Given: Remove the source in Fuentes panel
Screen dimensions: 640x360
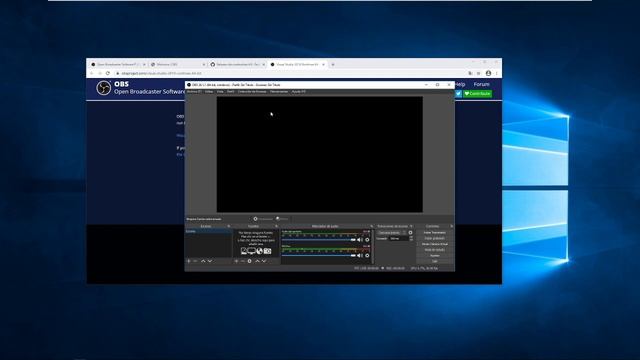Looking at the screenshot, I should point(242,261).
